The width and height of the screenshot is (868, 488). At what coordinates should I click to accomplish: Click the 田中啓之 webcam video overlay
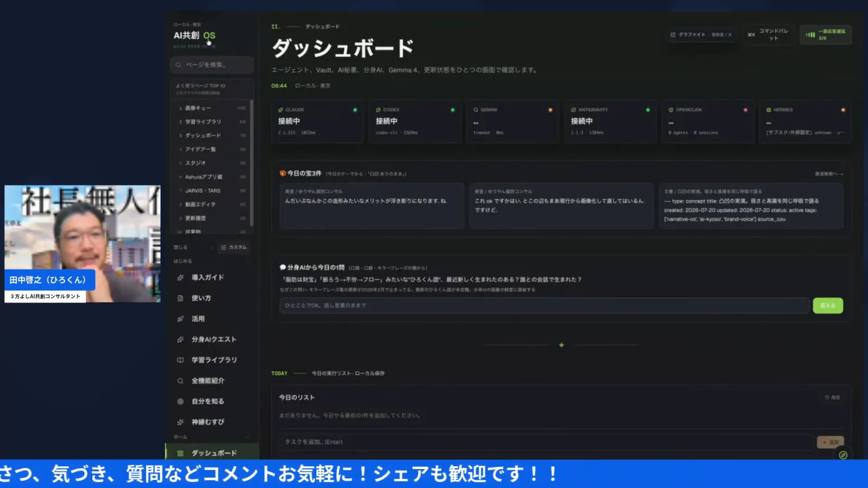click(x=82, y=244)
